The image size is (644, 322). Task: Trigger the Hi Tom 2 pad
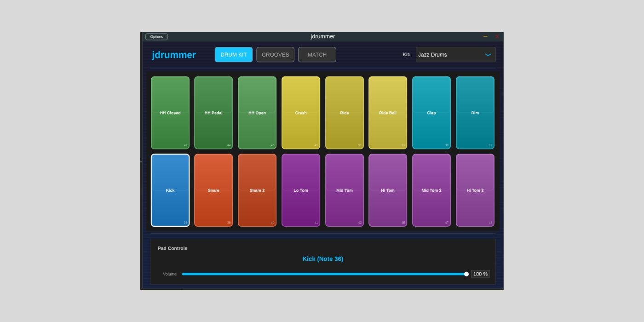pyautogui.click(x=475, y=190)
